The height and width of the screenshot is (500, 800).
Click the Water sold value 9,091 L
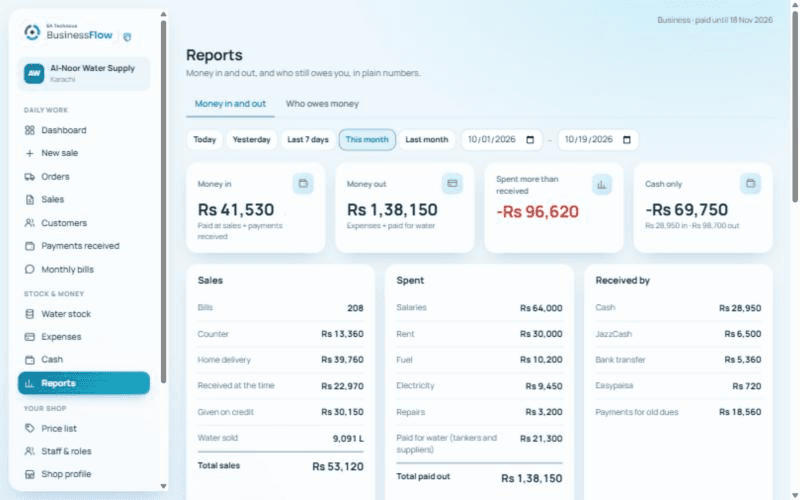pyautogui.click(x=348, y=438)
